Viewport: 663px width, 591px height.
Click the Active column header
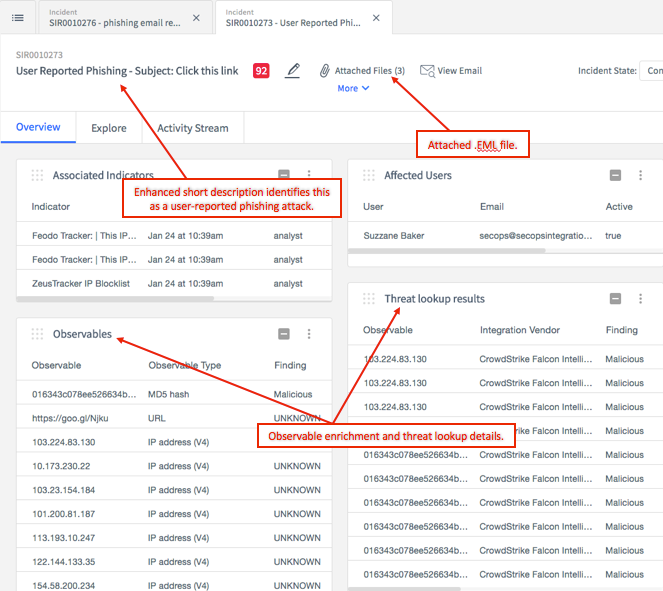tap(619, 207)
